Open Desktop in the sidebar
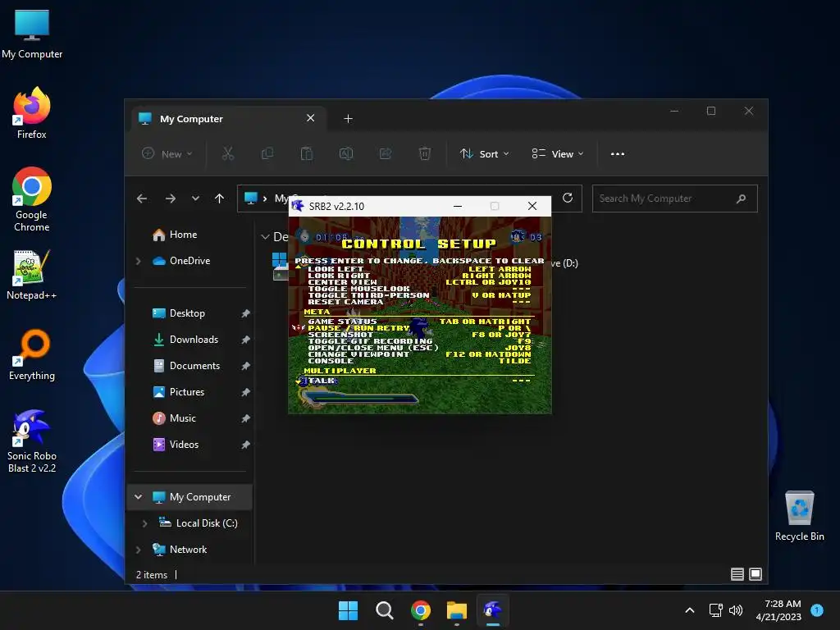The width and height of the screenshot is (840, 630). click(x=179, y=313)
